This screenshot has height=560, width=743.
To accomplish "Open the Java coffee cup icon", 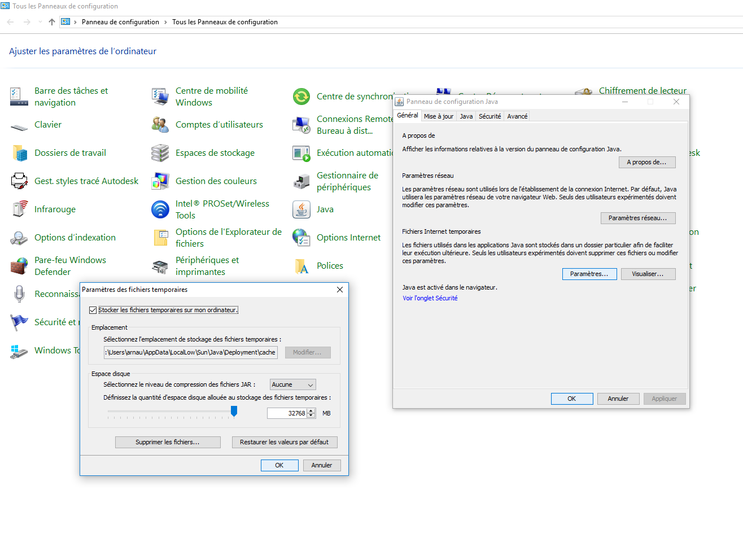I will point(301,209).
